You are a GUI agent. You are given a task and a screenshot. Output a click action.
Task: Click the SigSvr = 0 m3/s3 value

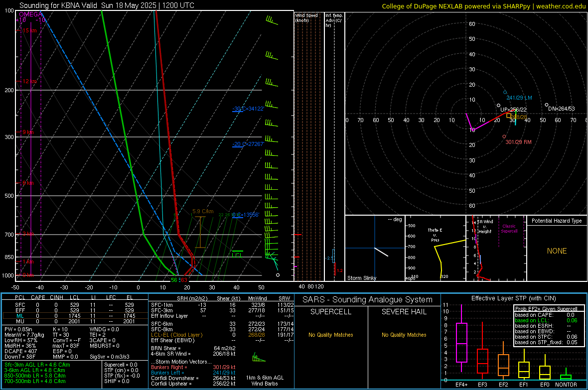pos(110,357)
